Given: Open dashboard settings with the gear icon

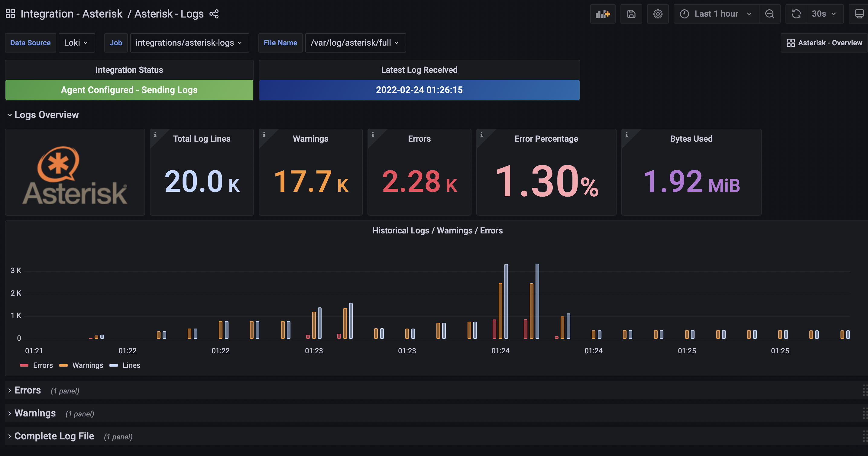Looking at the screenshot, I should coord(658,14).
